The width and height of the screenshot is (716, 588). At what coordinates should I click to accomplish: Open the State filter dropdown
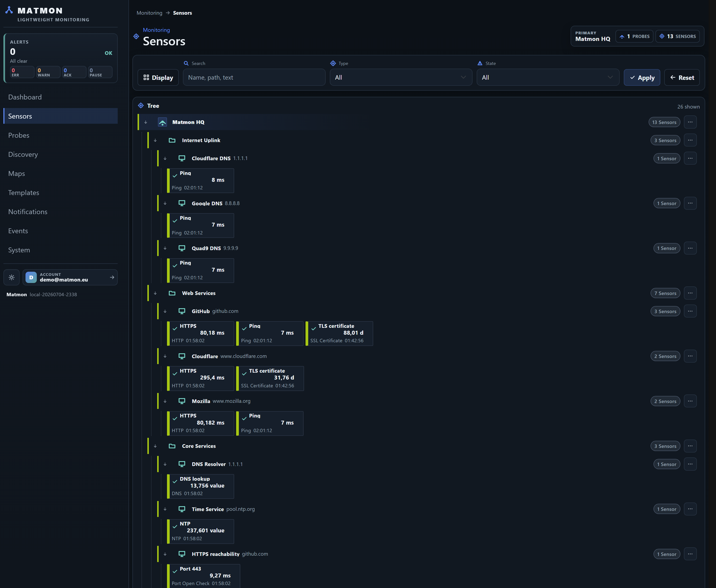point(548,78)
